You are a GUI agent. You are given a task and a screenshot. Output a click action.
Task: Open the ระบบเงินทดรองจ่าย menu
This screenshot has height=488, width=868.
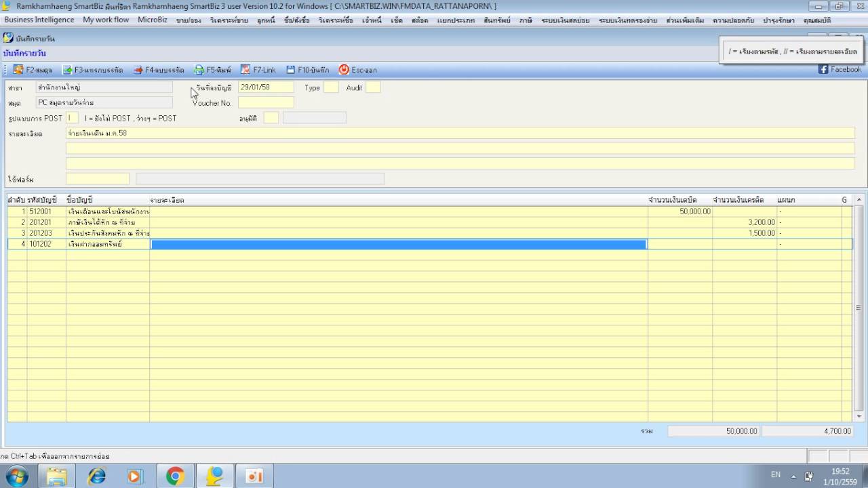[x=628, y=20]
